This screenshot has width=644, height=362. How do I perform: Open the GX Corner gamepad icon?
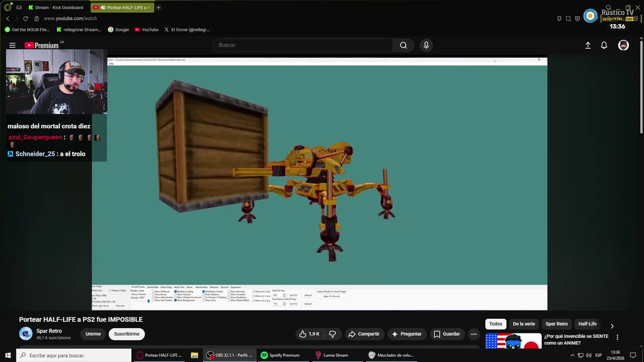coord(19,8)
